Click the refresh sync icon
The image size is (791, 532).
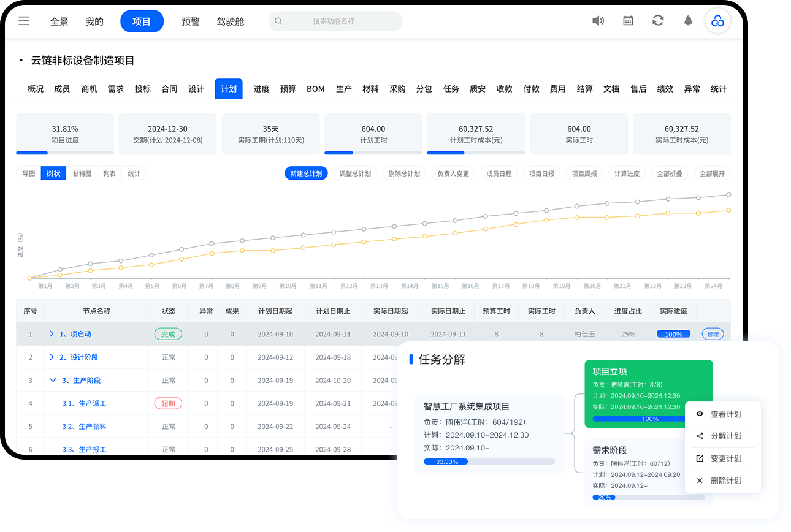click(658, 21)
